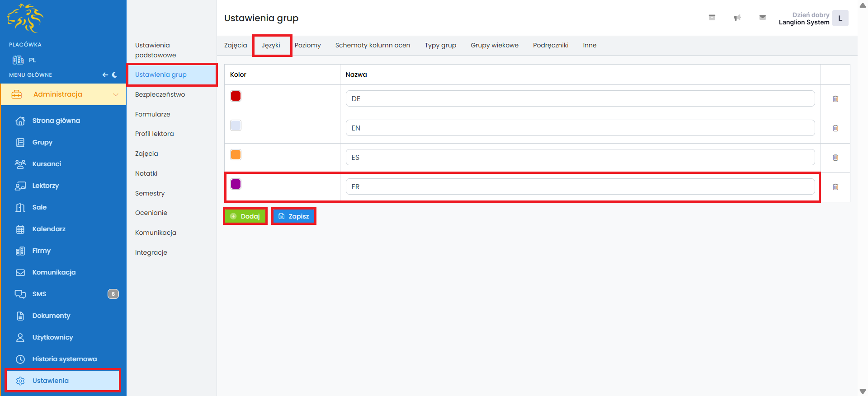Viewport: 868px width, 396px height.
Task: Open SMS from the main menu
Action: [39, 294]
